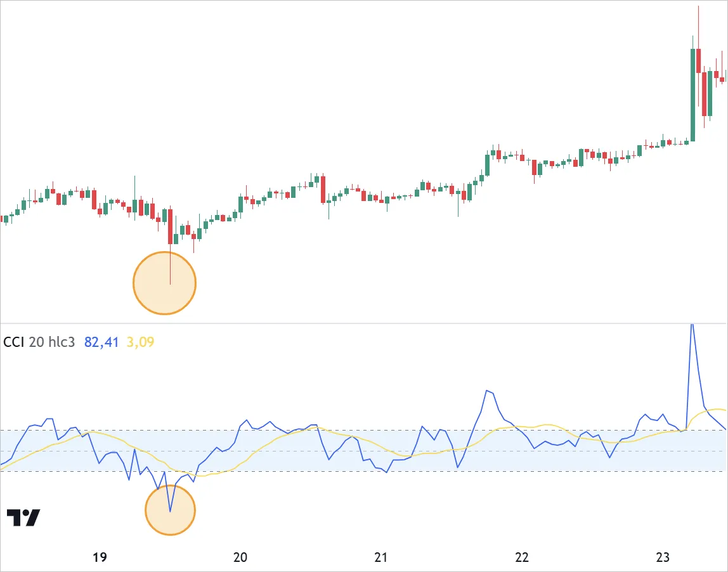Select date label 19 on time axis
728x572 pixels.
click(x=99, y=558)
